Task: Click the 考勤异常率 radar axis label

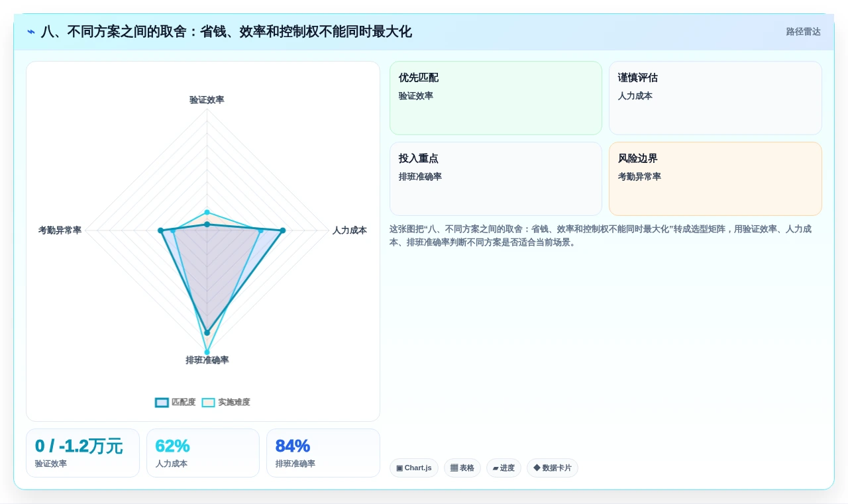Action: click(x=60, y=230)
